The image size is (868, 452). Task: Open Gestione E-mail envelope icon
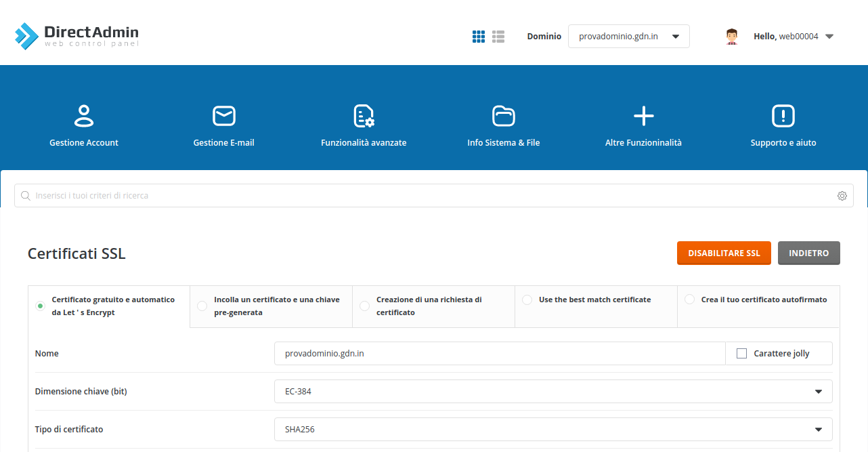(x=224, y=116)
